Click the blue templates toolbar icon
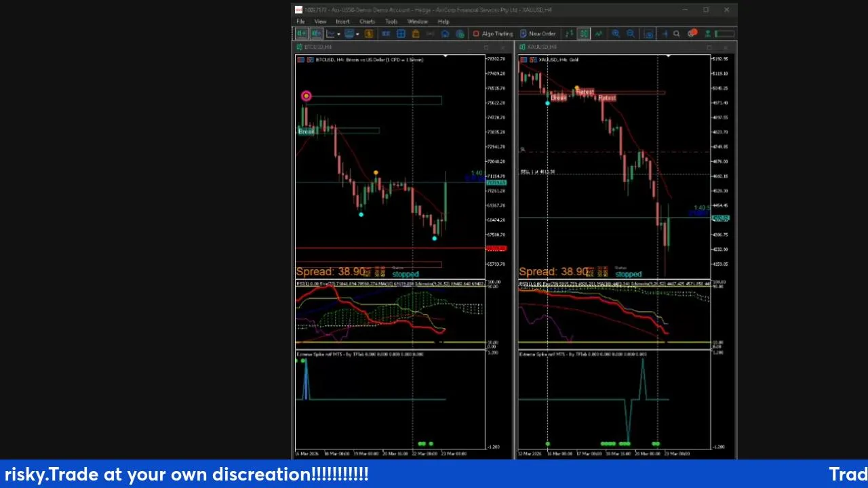The width and height of the screenshot is (868, 488). pyautogui.click(x=350, y=33)
